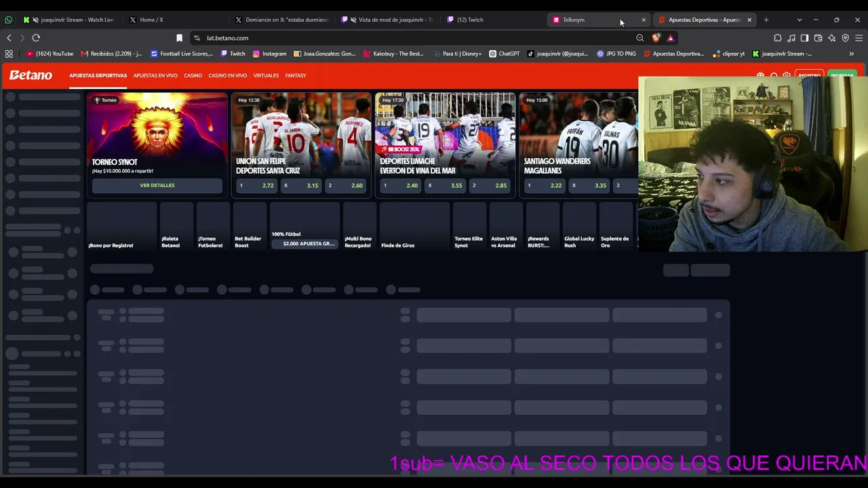Bet on Union San Felipe at 2.72
Screen dimensions: 868x488
pos(256,185)
